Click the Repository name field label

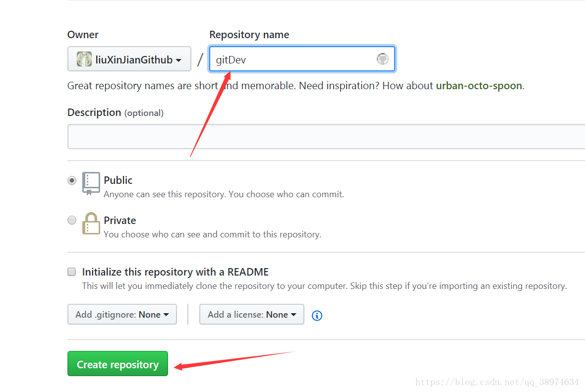249,35
